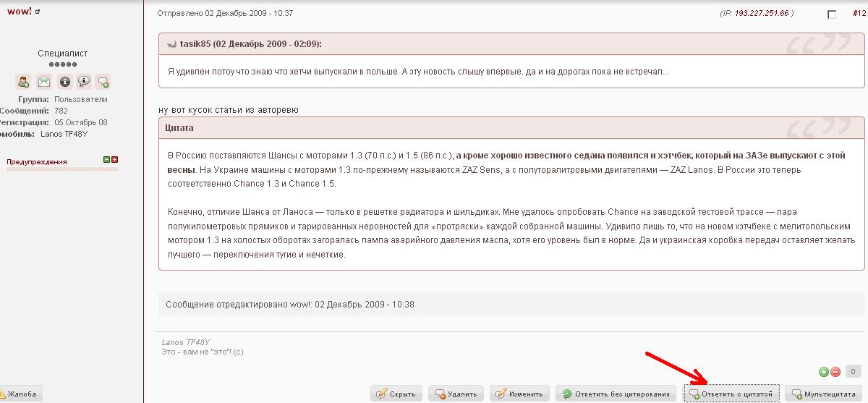The width and height of the screenshot is (868, 403).
Task: Click the Предупреждения link
Action: click(x=37, y=162)
